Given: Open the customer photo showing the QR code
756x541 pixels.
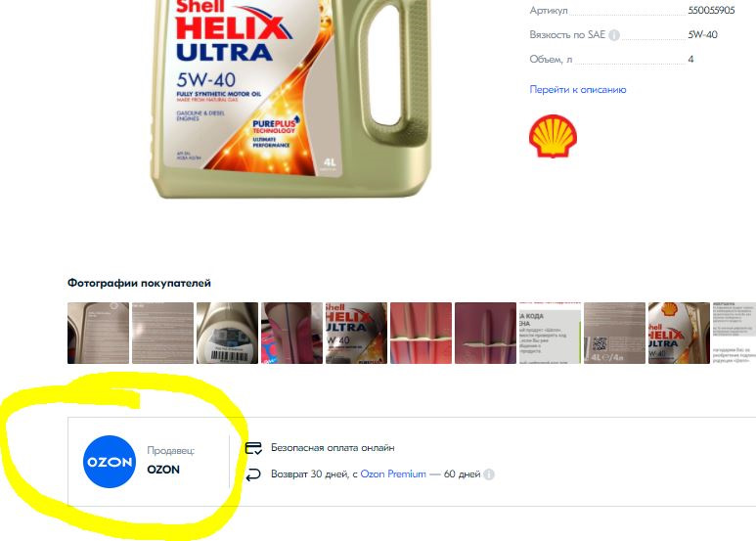Looking at the screenshot, I should point(615,334).
